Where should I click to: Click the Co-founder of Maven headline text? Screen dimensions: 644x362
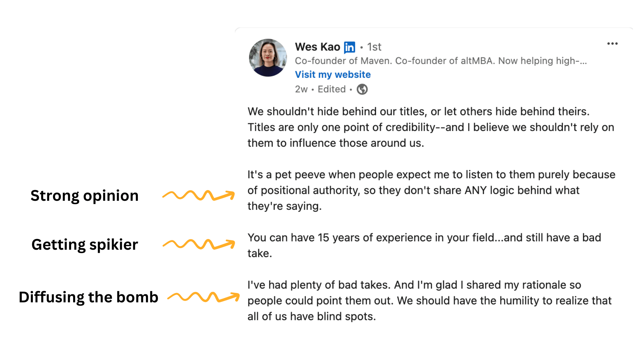coord(441,61)
